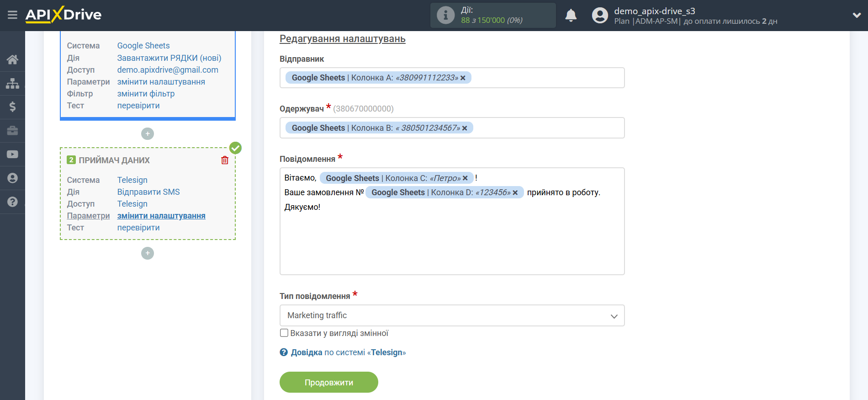Remove Колонка A tag from sender
The width and height of the screenshot is (868, 400).
[x=463, y=78]
